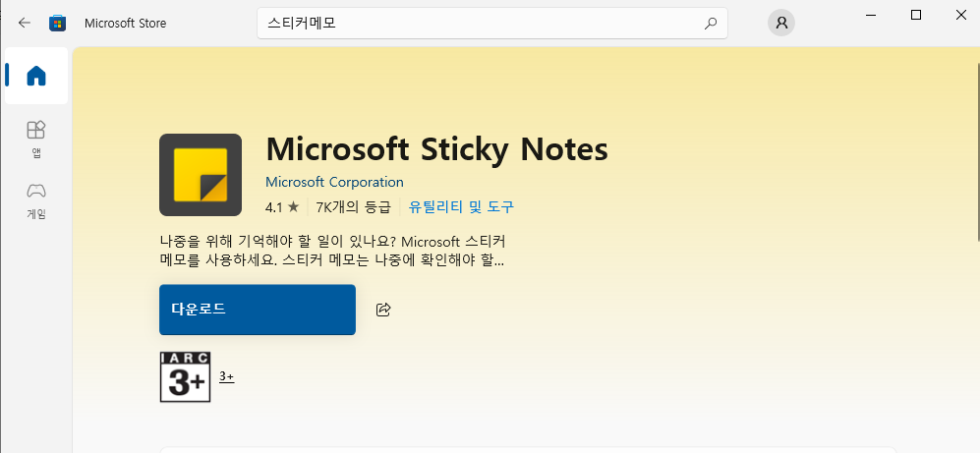Click the IARC 3+ rating badge
The height and width of the screenshot is (453, 980).
coord(185,376)
